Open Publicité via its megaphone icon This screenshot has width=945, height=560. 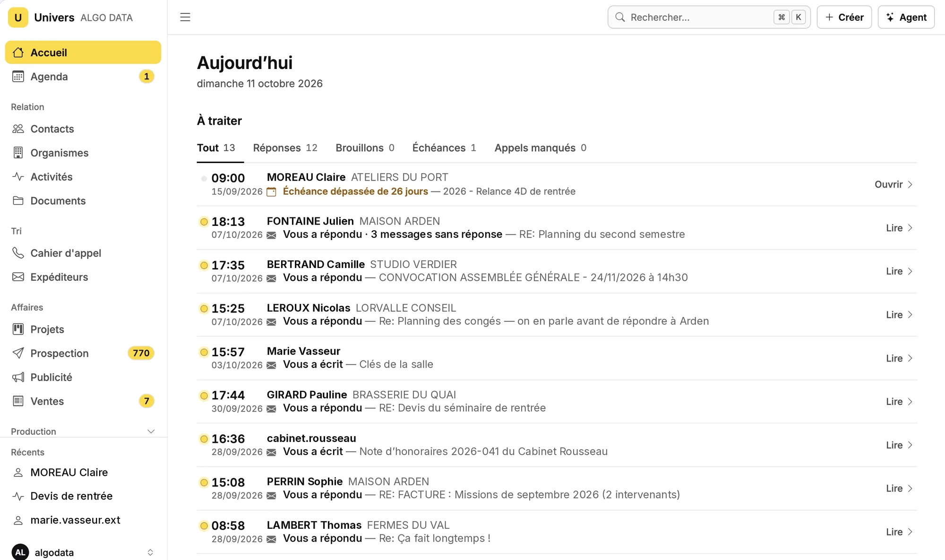pyautogui.click(x=18, y=377)
